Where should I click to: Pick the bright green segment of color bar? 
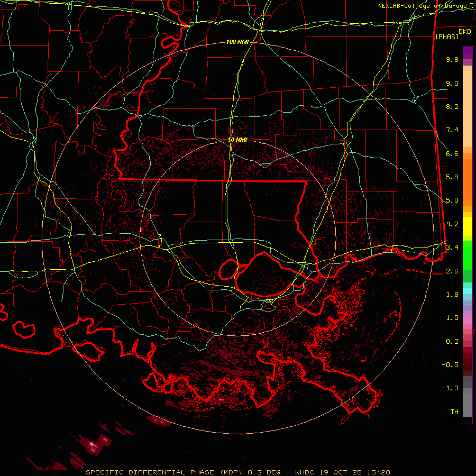tap(467, 255)
